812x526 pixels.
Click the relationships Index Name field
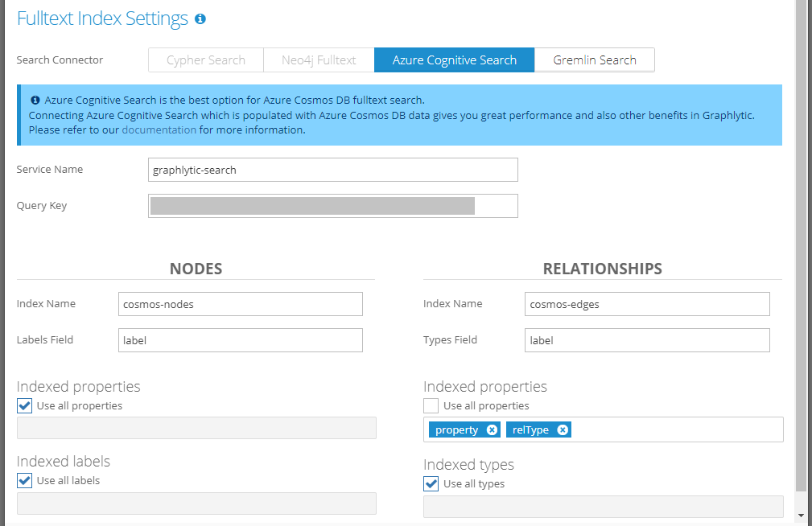647,304
